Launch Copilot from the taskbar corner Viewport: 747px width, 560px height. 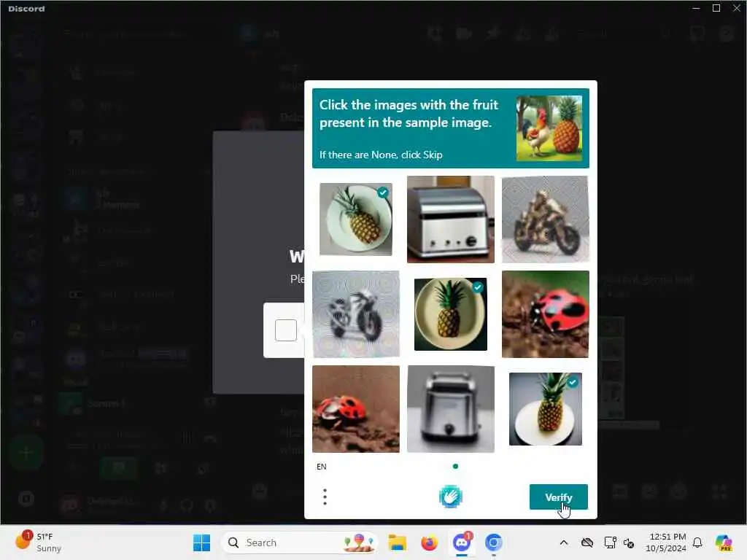(x=724, y=542)
